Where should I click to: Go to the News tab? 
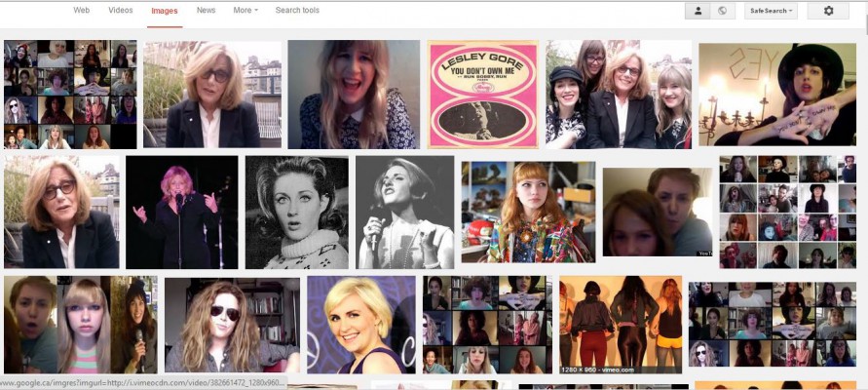[x=206, y=11]
